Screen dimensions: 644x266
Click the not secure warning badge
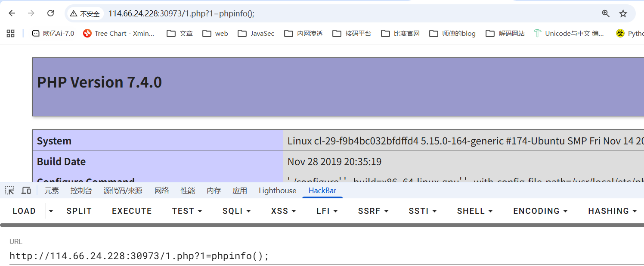click(85, 14)
